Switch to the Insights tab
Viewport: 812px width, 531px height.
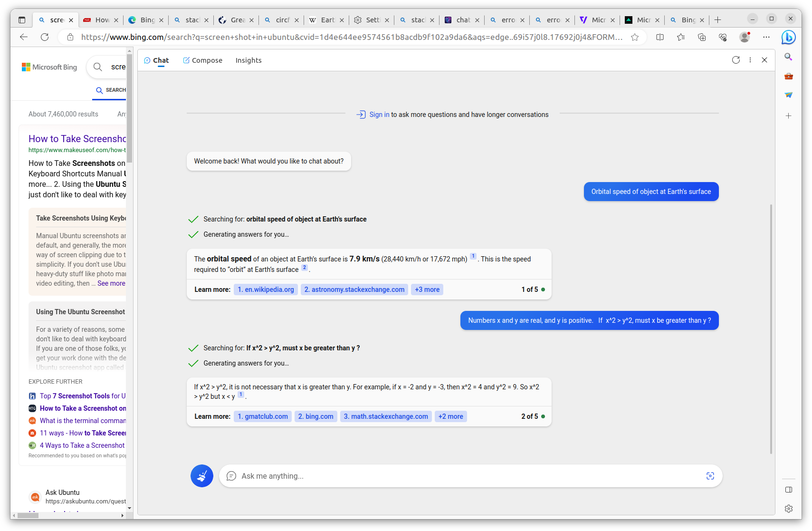tap(248, 60)
